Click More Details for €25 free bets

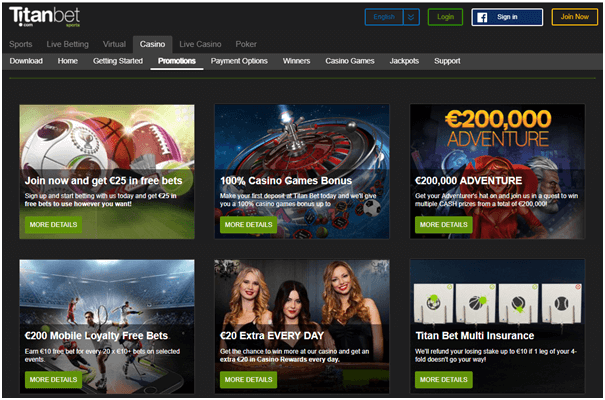tap(53, 224)
